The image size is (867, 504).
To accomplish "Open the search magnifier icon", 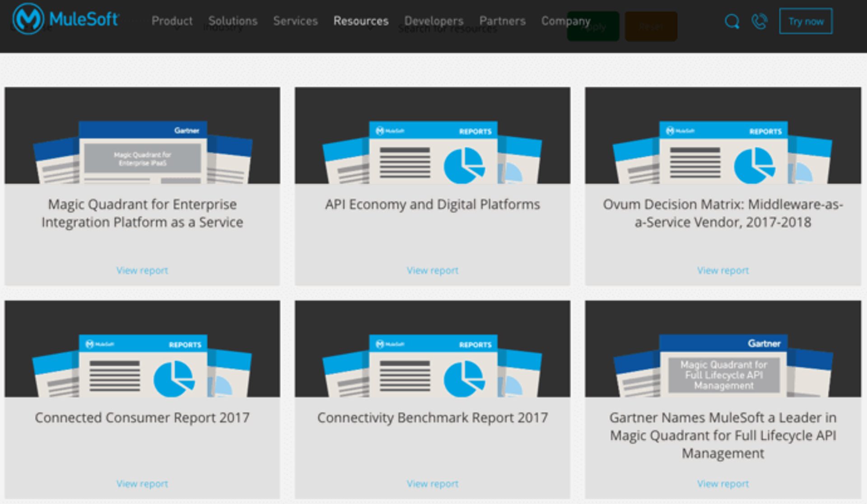I will point(732,21).
